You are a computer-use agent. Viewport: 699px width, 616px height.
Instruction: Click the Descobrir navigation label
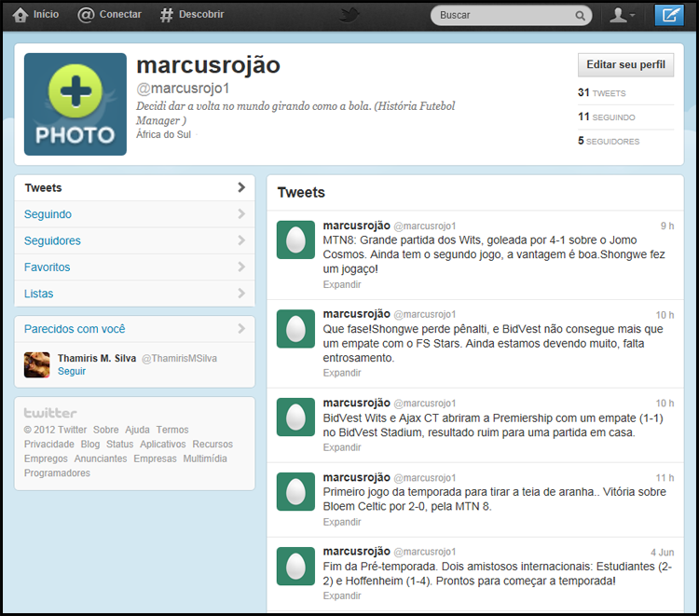[201, 14]
